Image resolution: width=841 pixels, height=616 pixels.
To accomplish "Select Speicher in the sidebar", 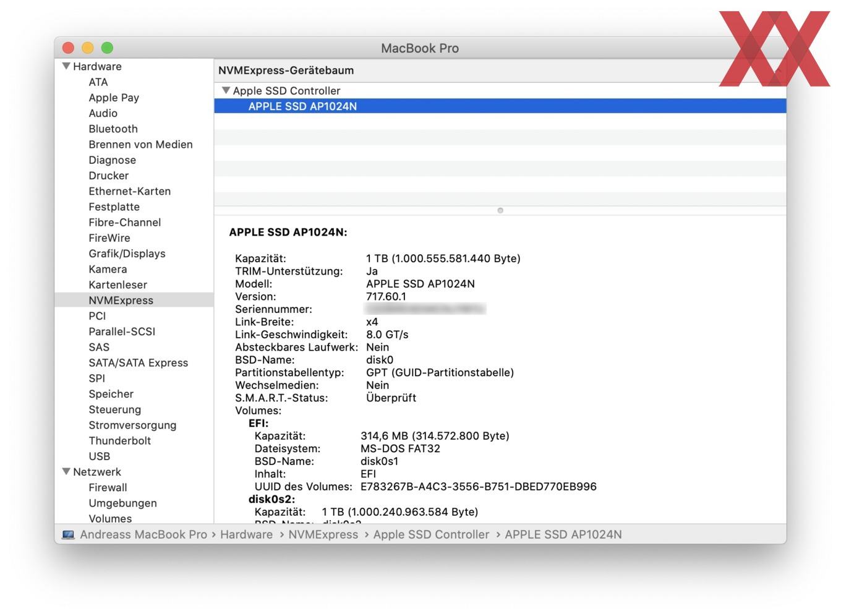I will click(x=111, y=394).
